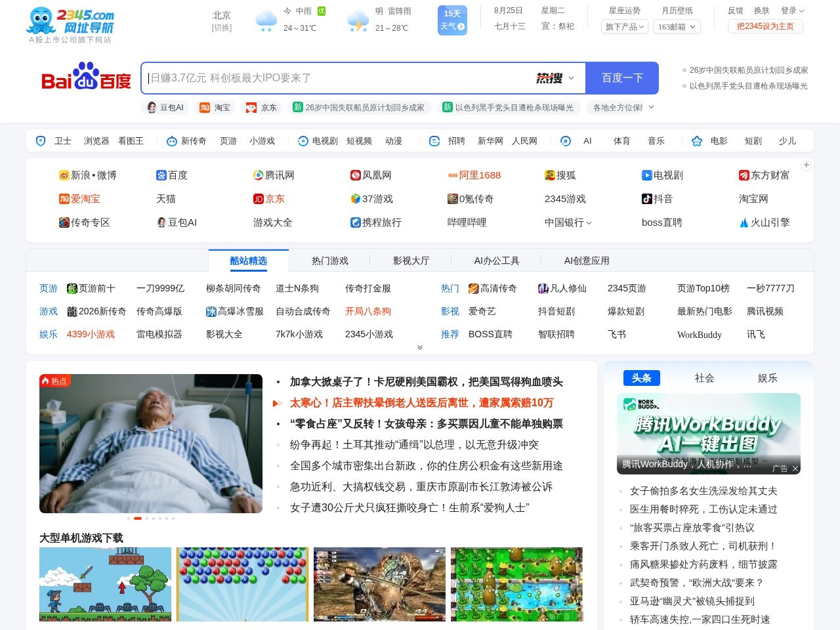Image resolution: width=840 pixels, height=630 pixels.
Task: Click 把2345设为主页 button
Action: click(765, 26)
